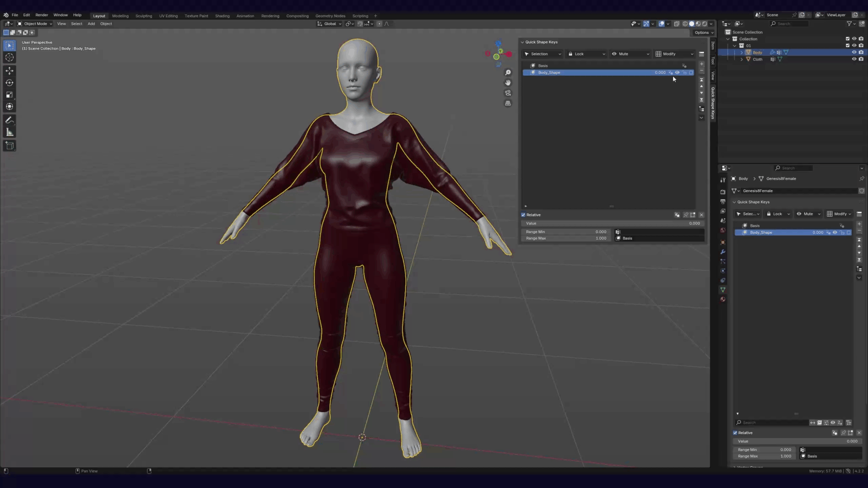Uncheck Relative in viewport shape keys panel
The width and height of the screenshot is (868, 488).
524,215
